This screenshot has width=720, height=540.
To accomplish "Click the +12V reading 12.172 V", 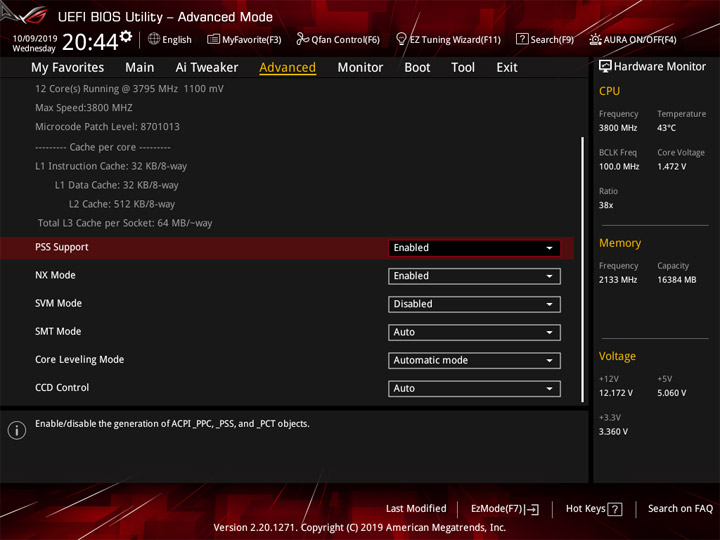I will (x=616, y=393).
